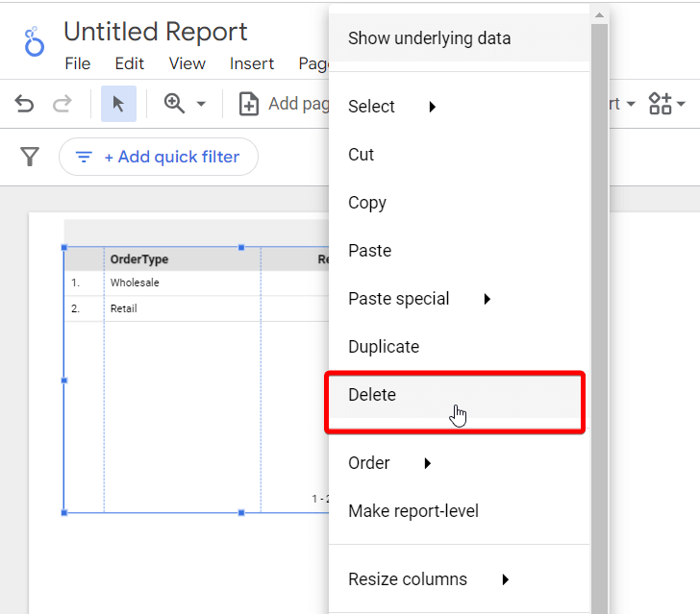The image size is (700, 614).
Task: Click the context menu scroll-up arrow
Action: pyautogui.click(x=600, y=15)
